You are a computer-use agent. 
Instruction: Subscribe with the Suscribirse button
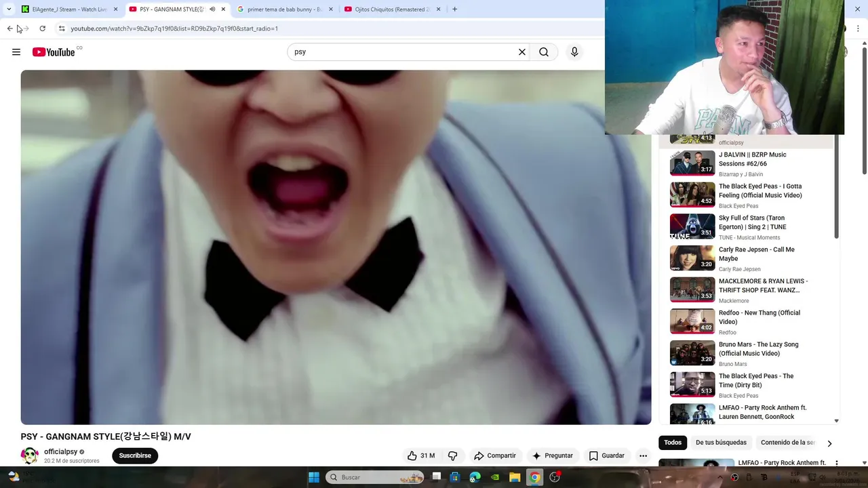click(x=135, y=455)
